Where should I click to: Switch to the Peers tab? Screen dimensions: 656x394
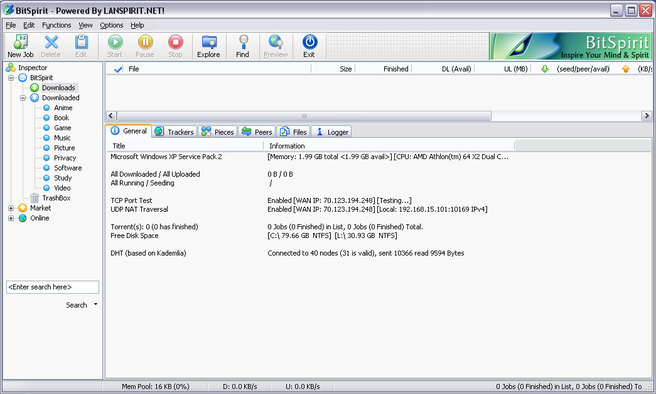click(x=257, y=132)
